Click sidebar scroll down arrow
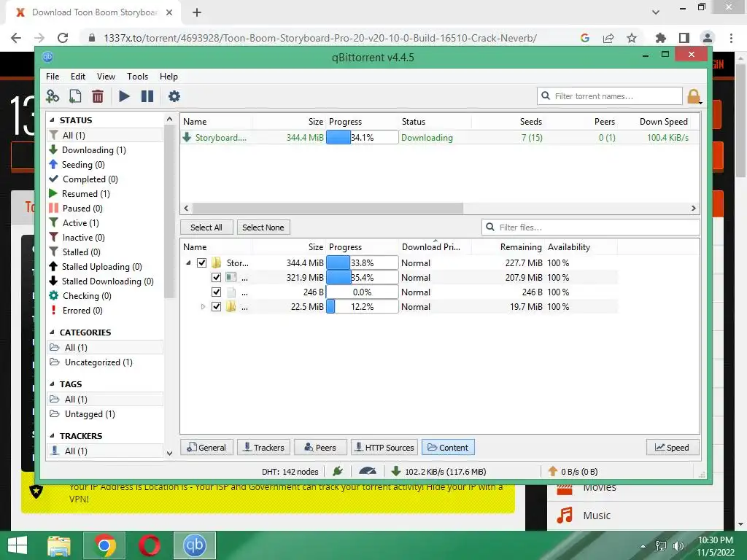Image resolution: width=747 pixels, height=560 pixels. point(169,453)
